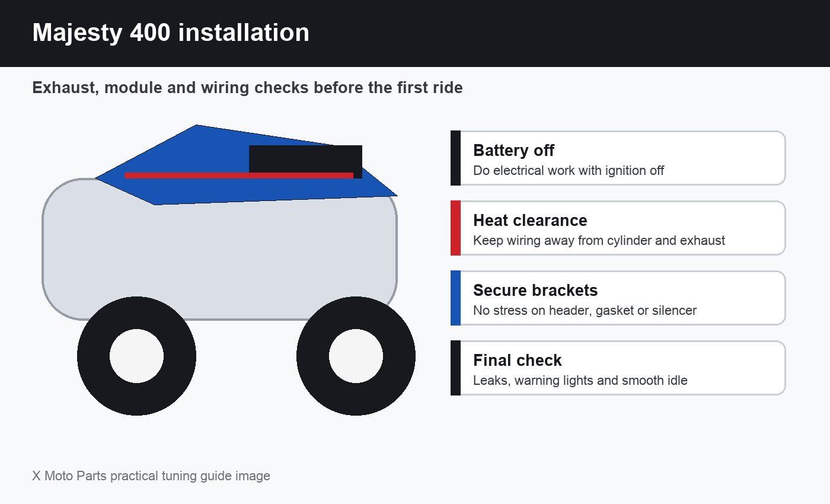Click the white hub of the right wheel
Image resolution: width=830 pixels, height=504 pixels.
356,356
